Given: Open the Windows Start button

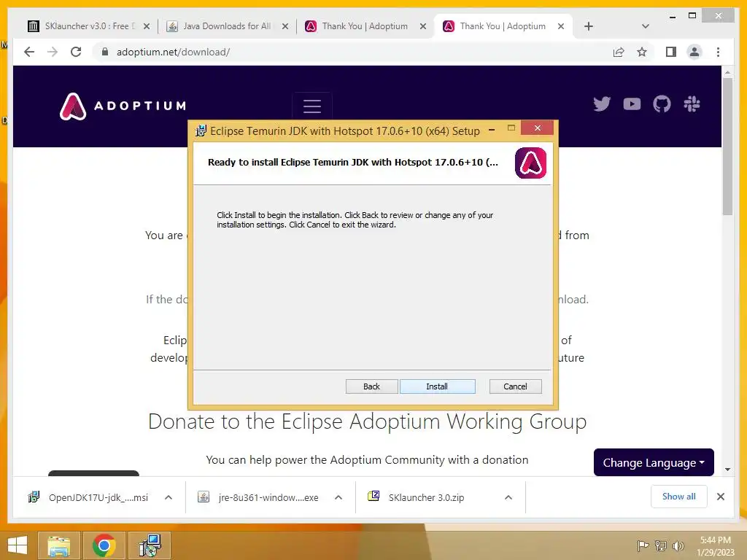Looking at the screenshot, I should tap(18, 545).
